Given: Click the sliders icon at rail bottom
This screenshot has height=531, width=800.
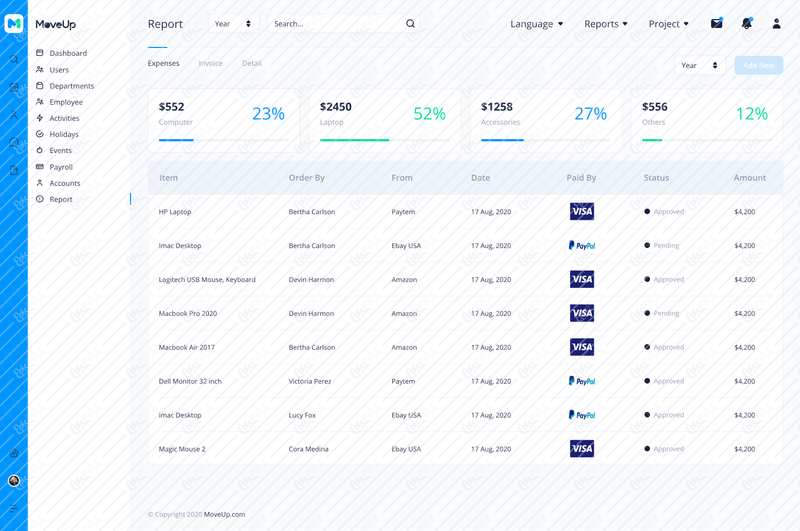Looking at the screenshot, I should (14, 508).
